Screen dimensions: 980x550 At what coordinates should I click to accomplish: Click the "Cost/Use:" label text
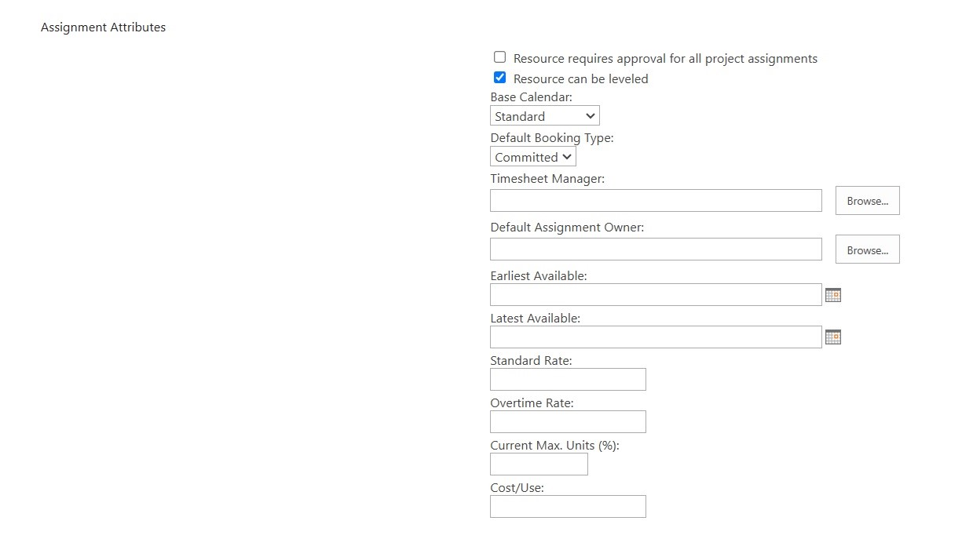pos(517,488)
